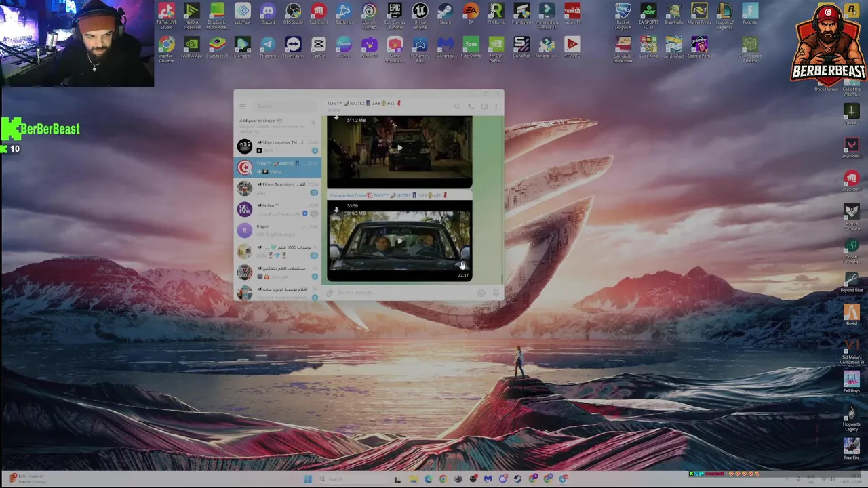Screen dimensions: 868x488
Task: Attach a file with the paperclip icon
Action: [x=330, y=293]
